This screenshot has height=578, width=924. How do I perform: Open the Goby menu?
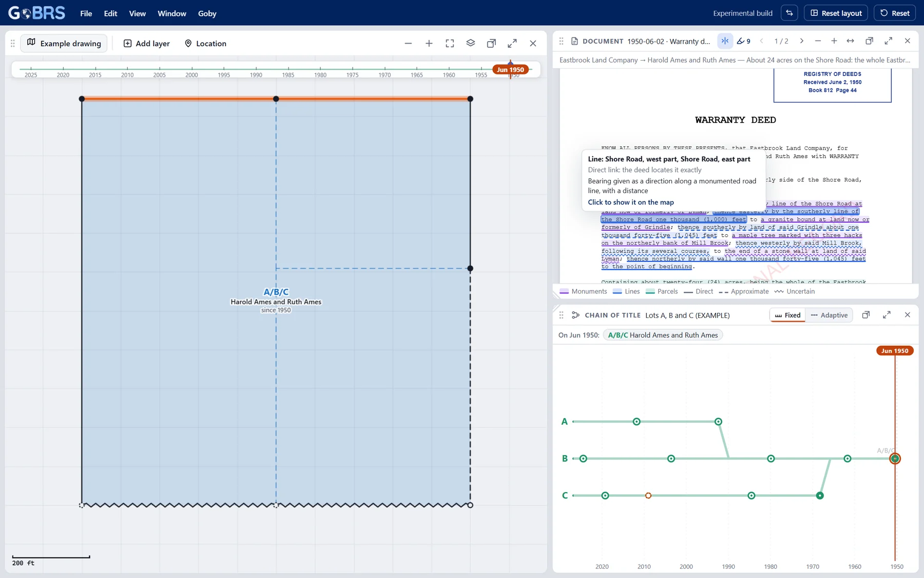207,13
